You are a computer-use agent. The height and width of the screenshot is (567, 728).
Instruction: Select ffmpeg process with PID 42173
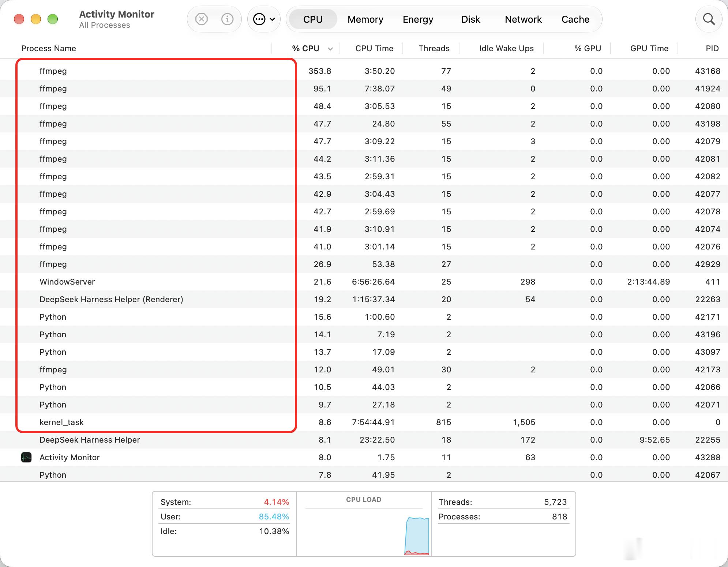tap(364, 369)
